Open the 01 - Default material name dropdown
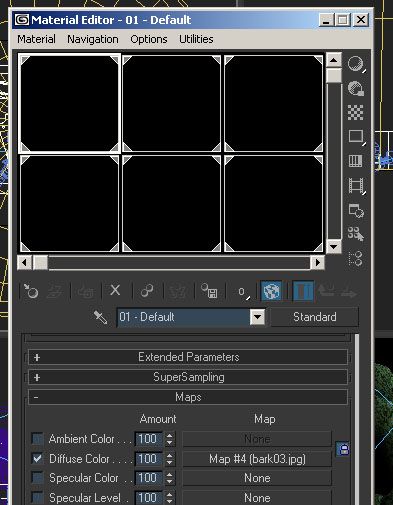The height and width of the screenshot is (505, 393). coord(257,317)
